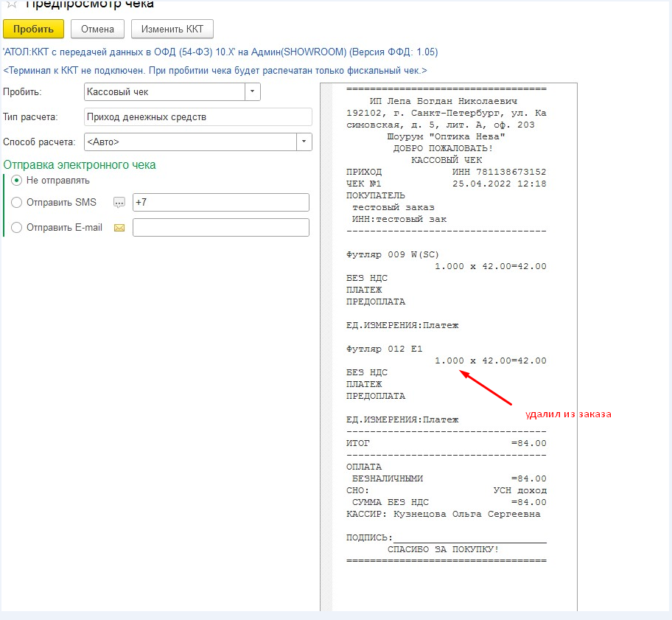Select the 'Не отправлять' radio option
Viewport: 672px width, 620px height.
[17, 180]
